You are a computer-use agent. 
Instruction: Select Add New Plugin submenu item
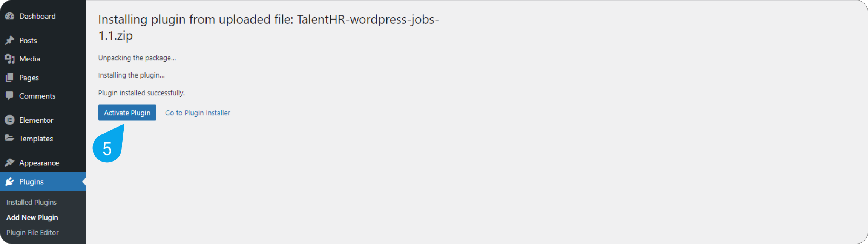(x=32, y=217)
